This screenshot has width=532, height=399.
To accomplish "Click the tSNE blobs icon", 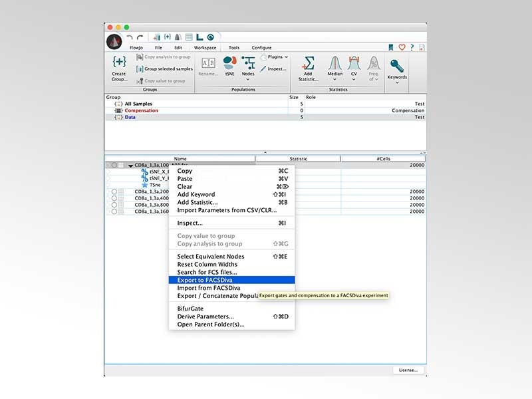I will (x=229, y=63).
